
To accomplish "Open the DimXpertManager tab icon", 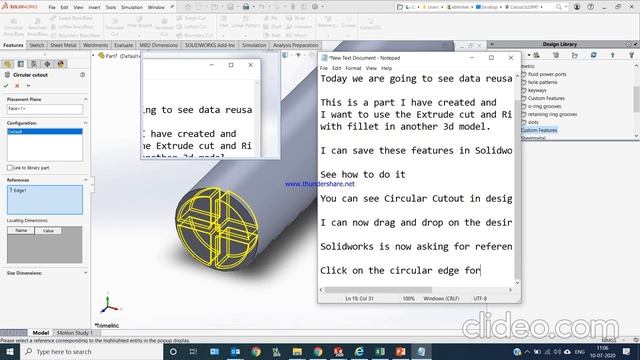I will pos(47,64).
